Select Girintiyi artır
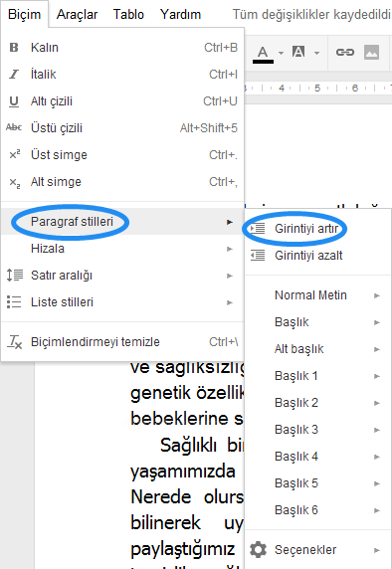 318,229
